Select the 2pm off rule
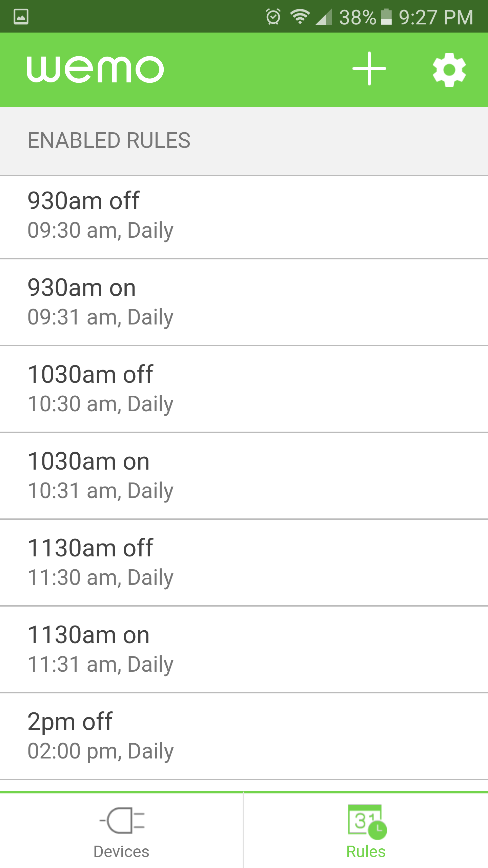This screenshot has width=488, height=868. [244, 736]
